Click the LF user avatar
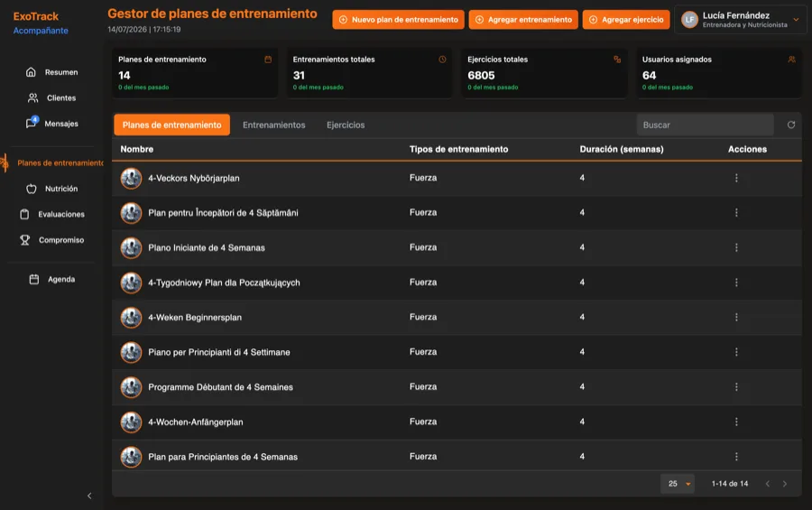The width and height of the screenshot is (812, 510). (x=689, y=20)
